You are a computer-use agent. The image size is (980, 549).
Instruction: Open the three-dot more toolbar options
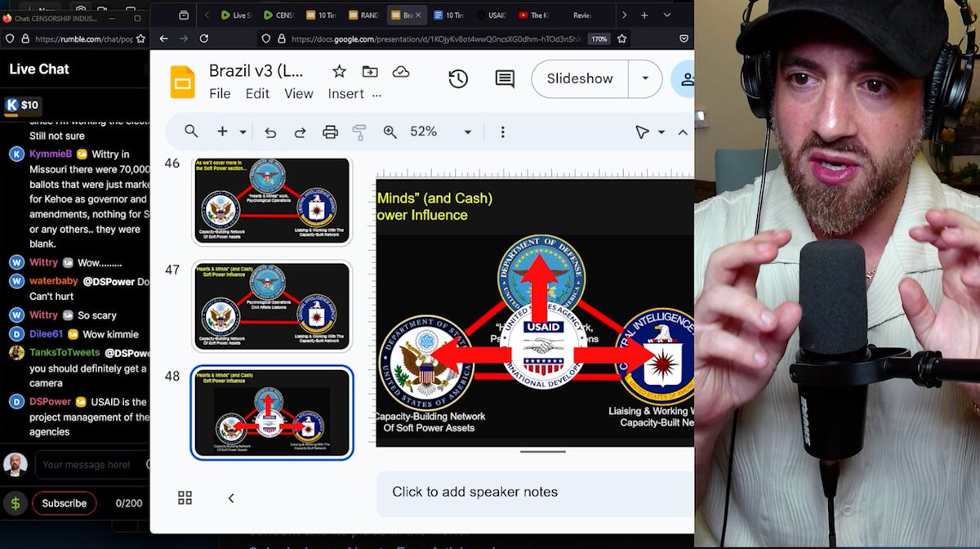point(502,132)
